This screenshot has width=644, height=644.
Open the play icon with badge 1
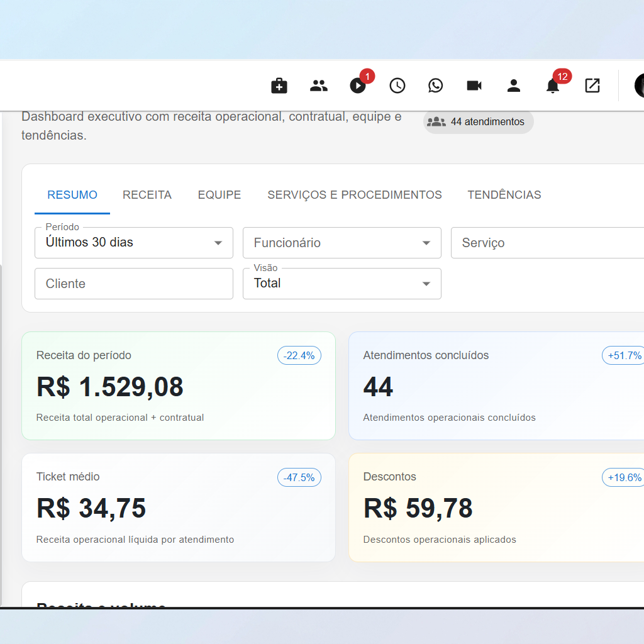[x=358, y=86]
